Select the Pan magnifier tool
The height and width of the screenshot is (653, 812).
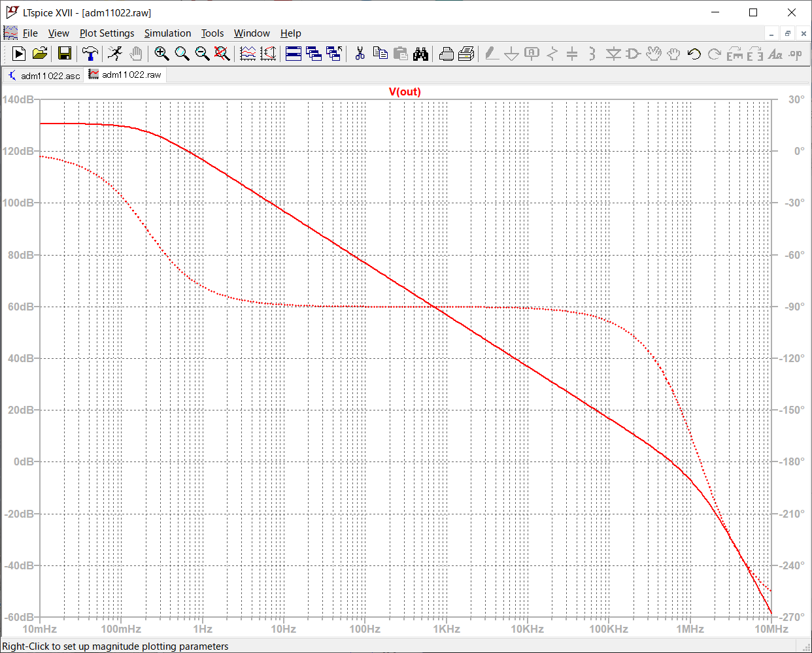click(182, 54)
